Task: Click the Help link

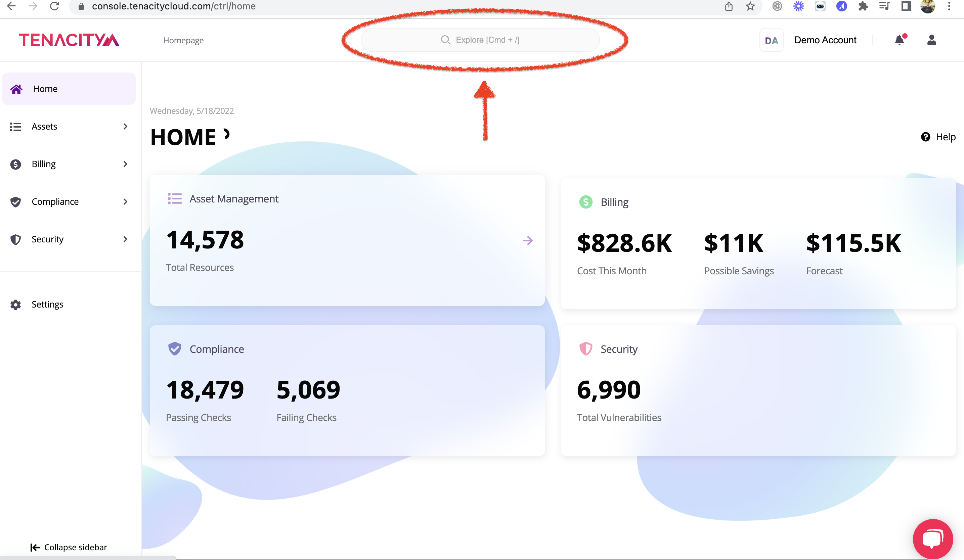Action: click(938, 137)
